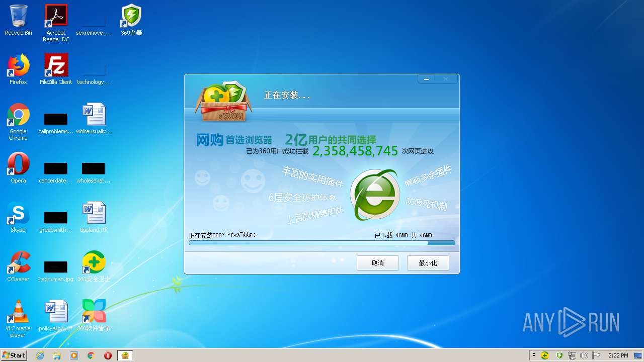Open 360安全卫士 shortcut on desktop
The width and height of the screenshot is (644, 362).
[94, 266]
